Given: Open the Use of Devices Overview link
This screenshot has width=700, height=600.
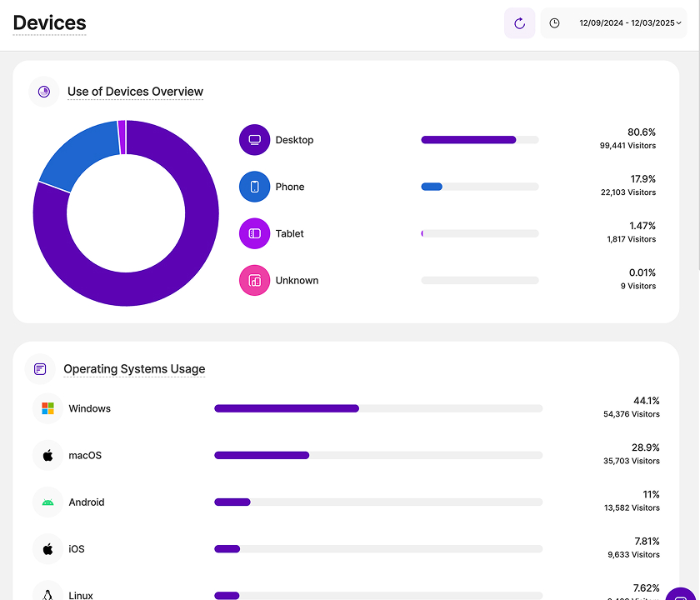Looking at the screenshot, I should 135,92.
